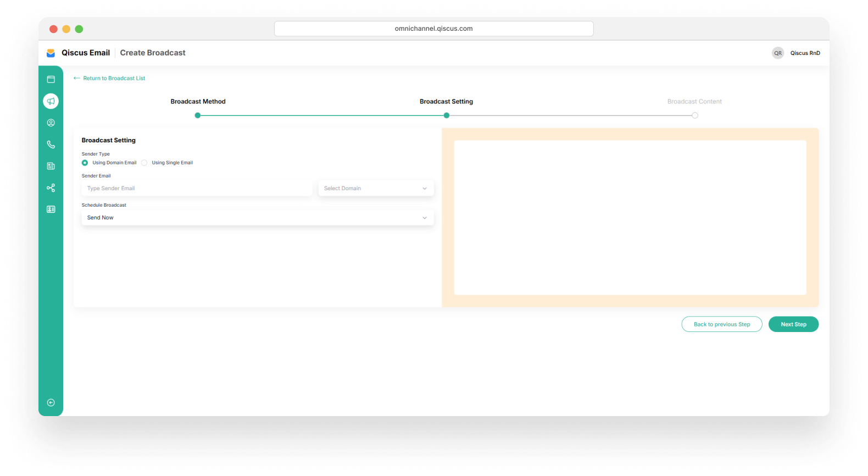
Task: Click the omnichannel.qiscus.com address bar
Action: click(x=434, y=29)
